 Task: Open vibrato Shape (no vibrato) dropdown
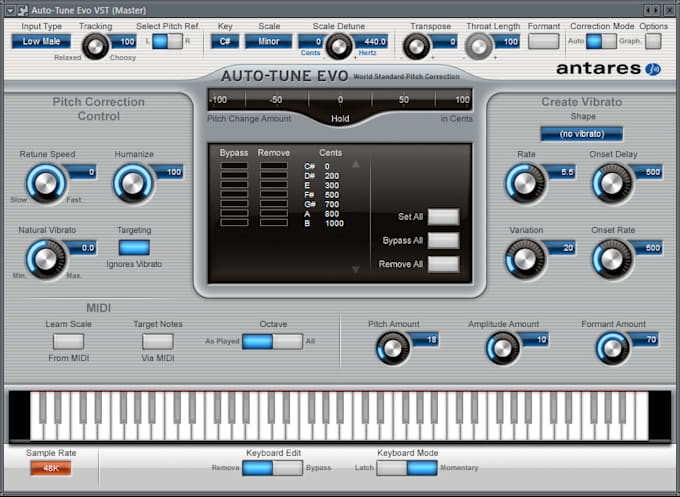pyautogui.click(x=582, y=134)
